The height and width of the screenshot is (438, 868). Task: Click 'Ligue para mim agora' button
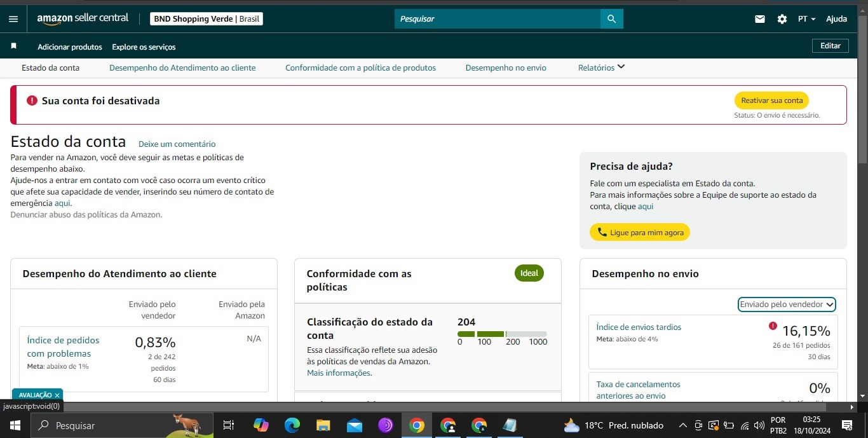coord(640,233)
